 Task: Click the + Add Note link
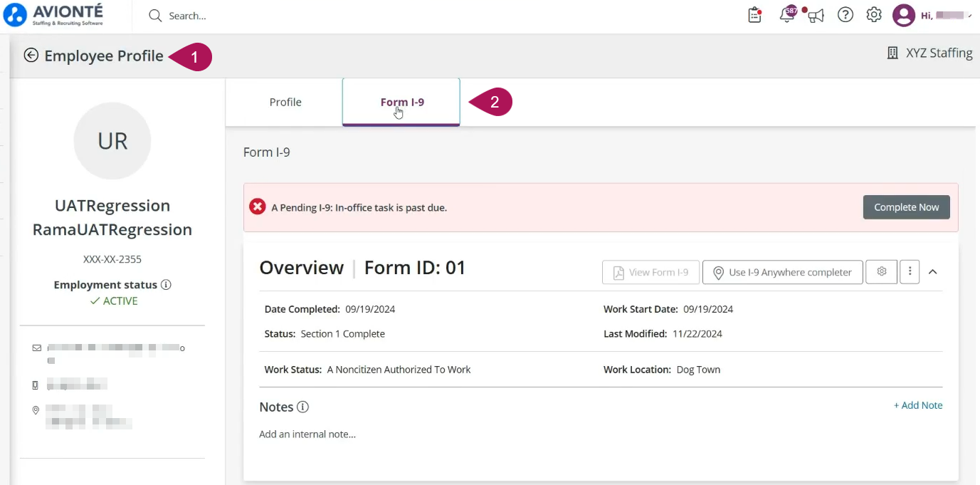pyautogui.click(x=918, y=405)
